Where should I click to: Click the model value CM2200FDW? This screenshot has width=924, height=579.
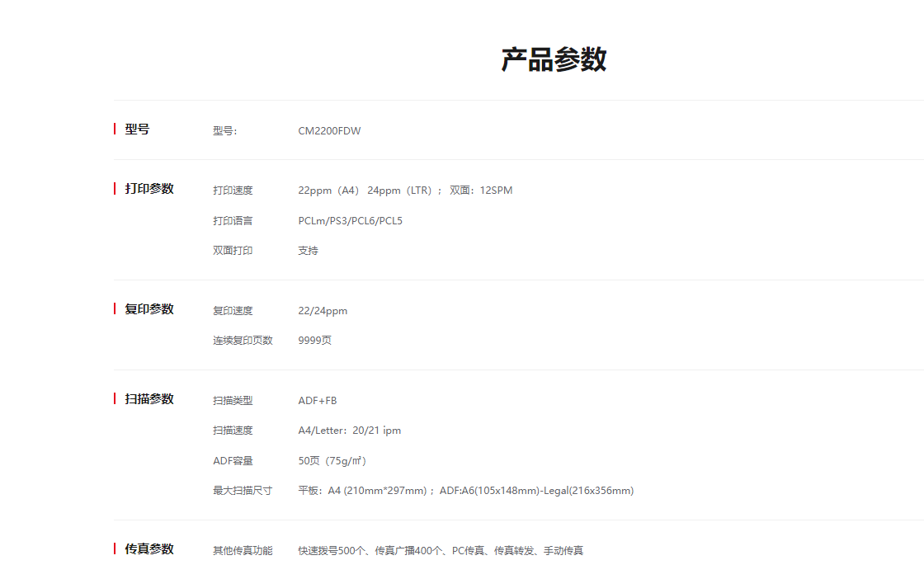coord(329,131)
